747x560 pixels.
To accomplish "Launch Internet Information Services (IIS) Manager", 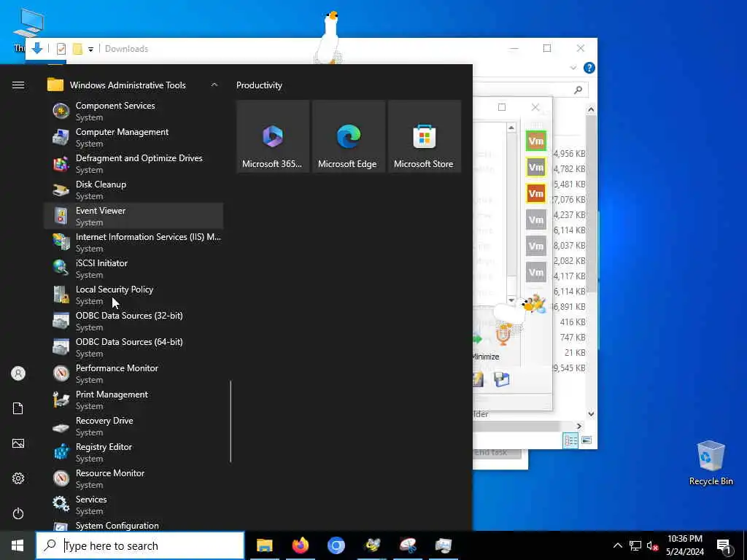I will click(x=133, y=242).
